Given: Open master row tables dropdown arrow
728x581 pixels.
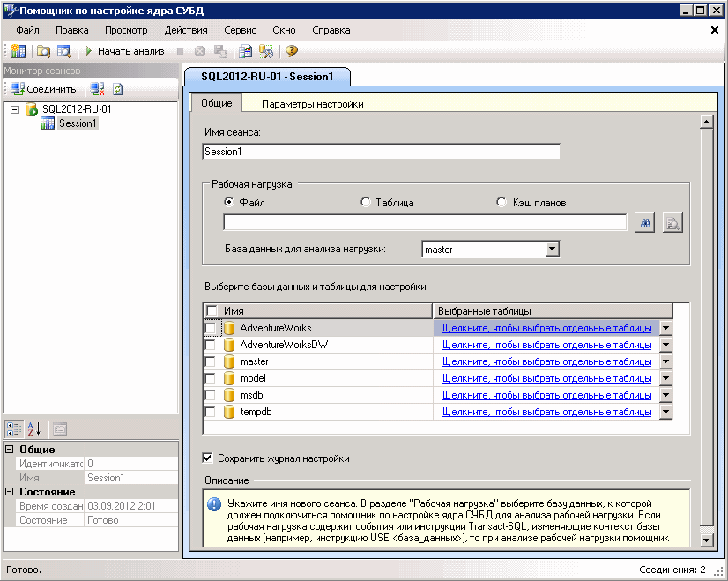Looking at the screenshot, I should (665, 361).
